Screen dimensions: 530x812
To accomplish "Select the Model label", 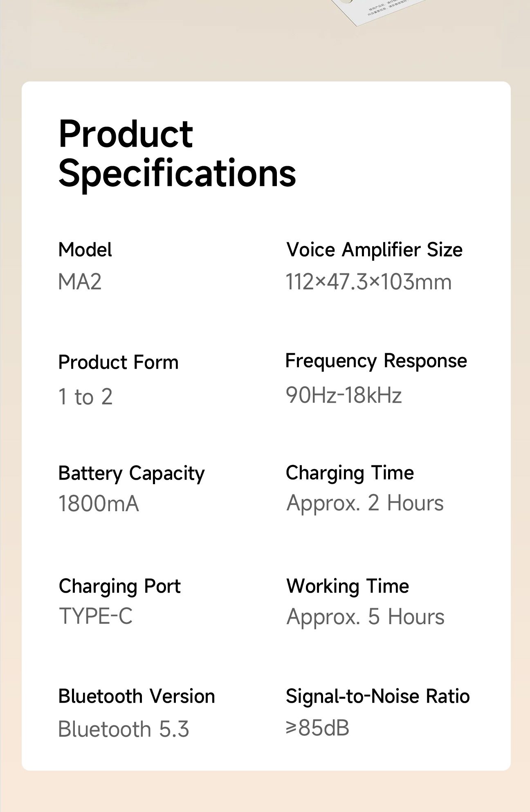I will [x=85, y=250].
